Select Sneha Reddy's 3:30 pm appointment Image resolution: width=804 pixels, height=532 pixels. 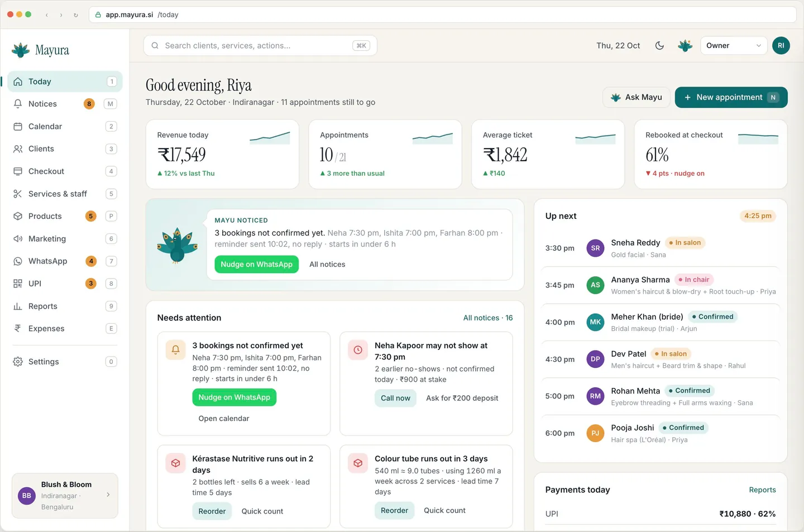[x=661, y=248]
